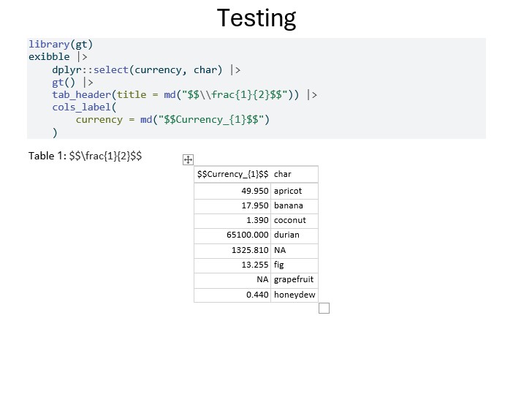Click the cols_label( code line
This screenshot has width=532, height=416.
tap(84, 107)
